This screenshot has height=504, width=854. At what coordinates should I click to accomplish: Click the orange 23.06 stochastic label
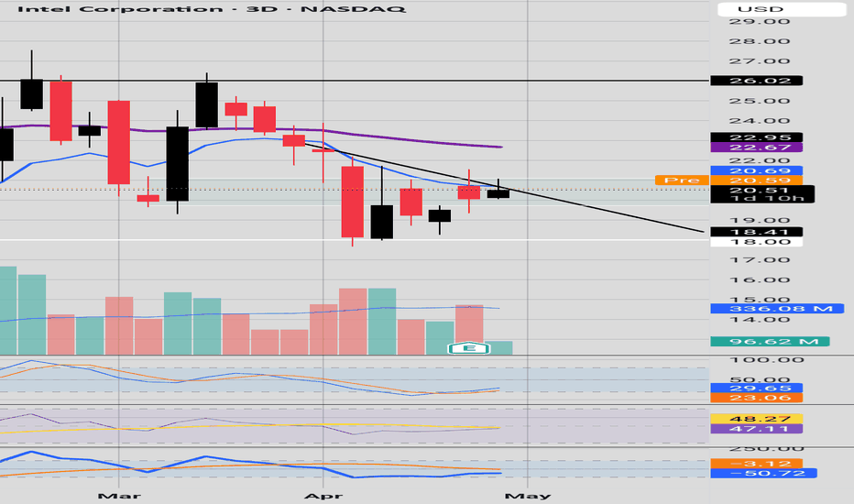click(x=756, y=398)
